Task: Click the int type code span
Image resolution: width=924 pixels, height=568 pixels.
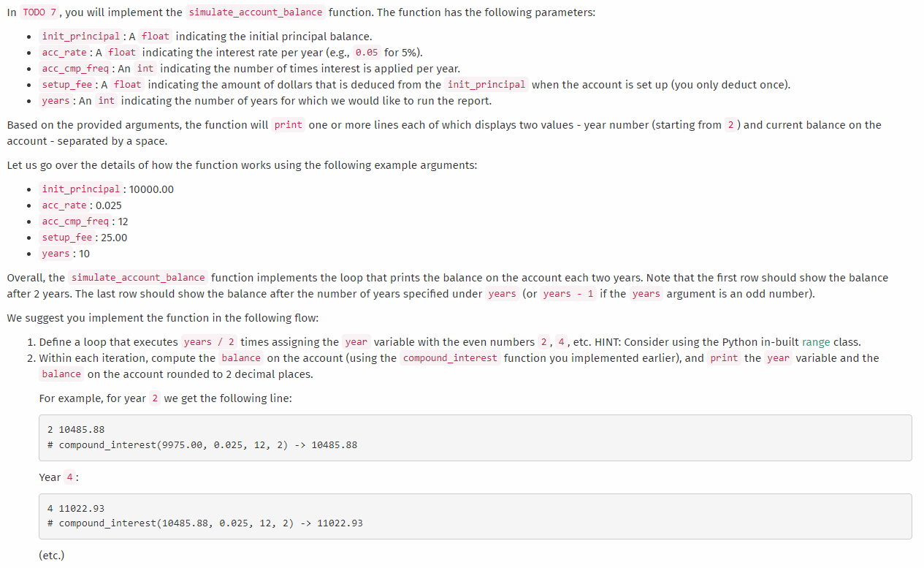Action: click(144, 68)
